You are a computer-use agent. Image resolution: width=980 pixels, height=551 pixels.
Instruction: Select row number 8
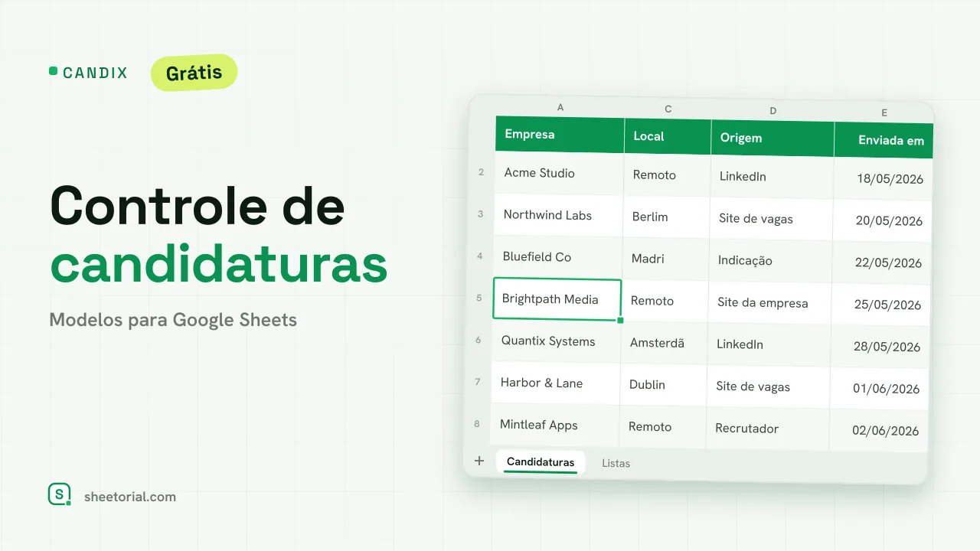[x=477, y=424]
